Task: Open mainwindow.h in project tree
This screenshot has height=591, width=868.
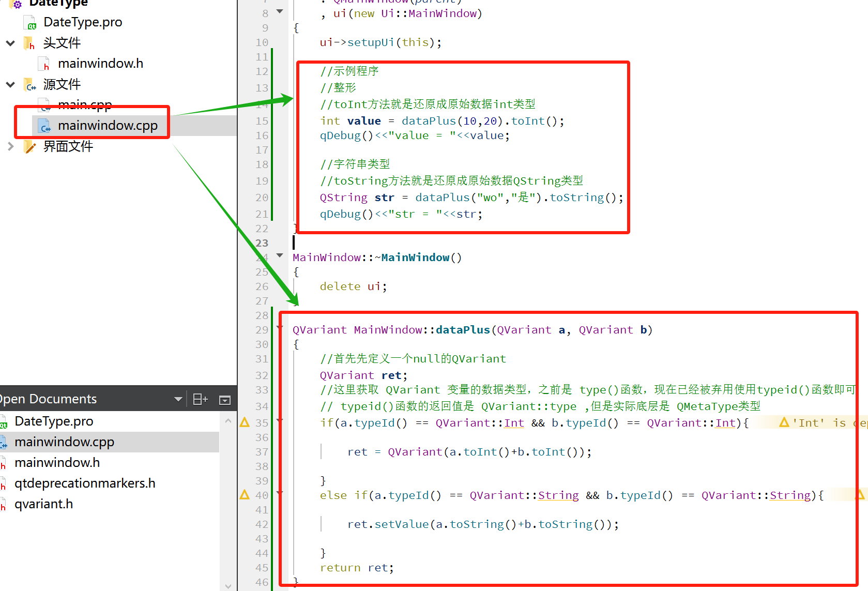Action: click(x=100, y=64)
